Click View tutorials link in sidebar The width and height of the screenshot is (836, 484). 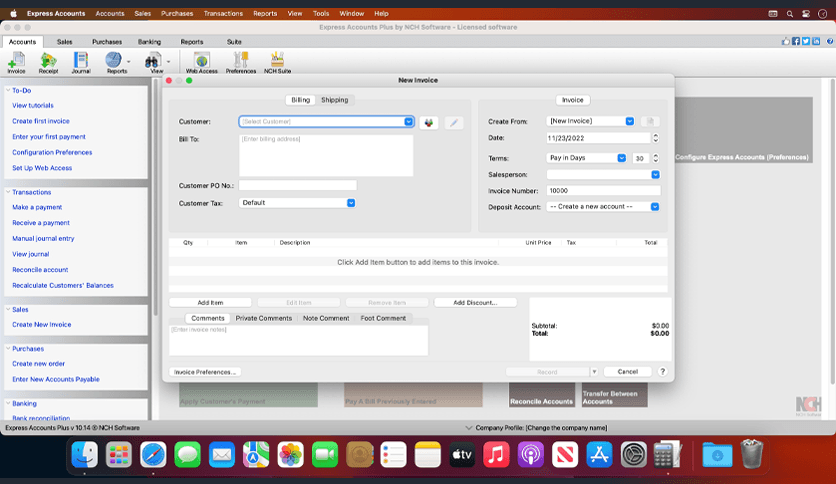click(33, 106)
